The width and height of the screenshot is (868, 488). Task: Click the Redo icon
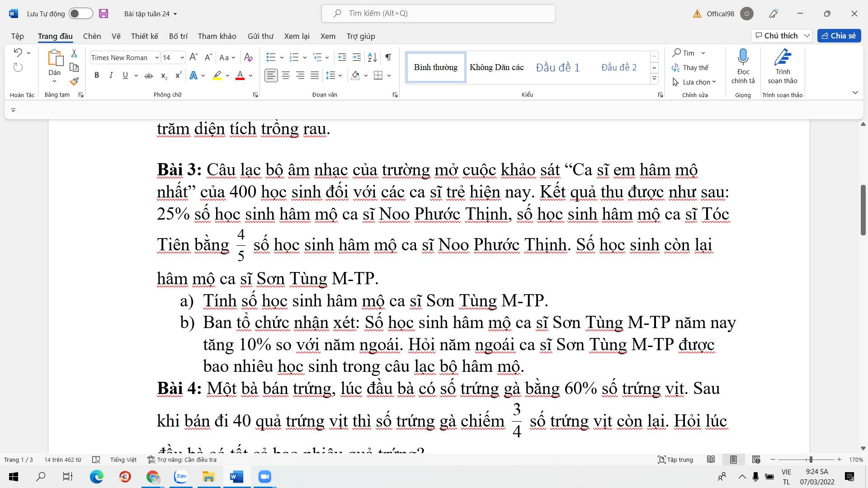point(18,67)
